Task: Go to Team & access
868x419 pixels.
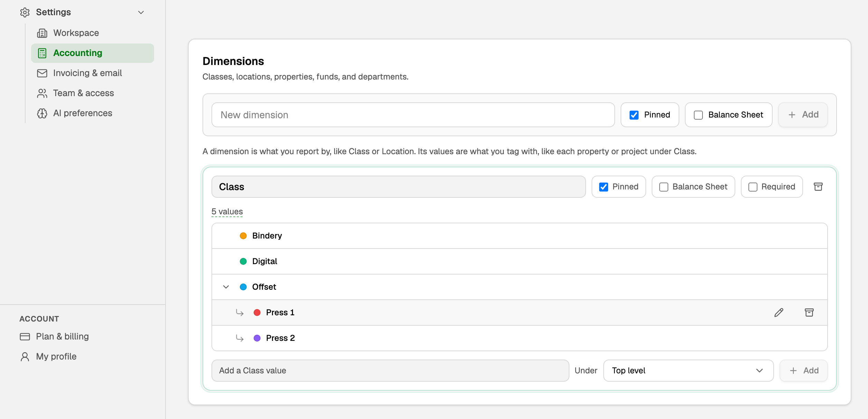Action: click(x=92, y=93)
